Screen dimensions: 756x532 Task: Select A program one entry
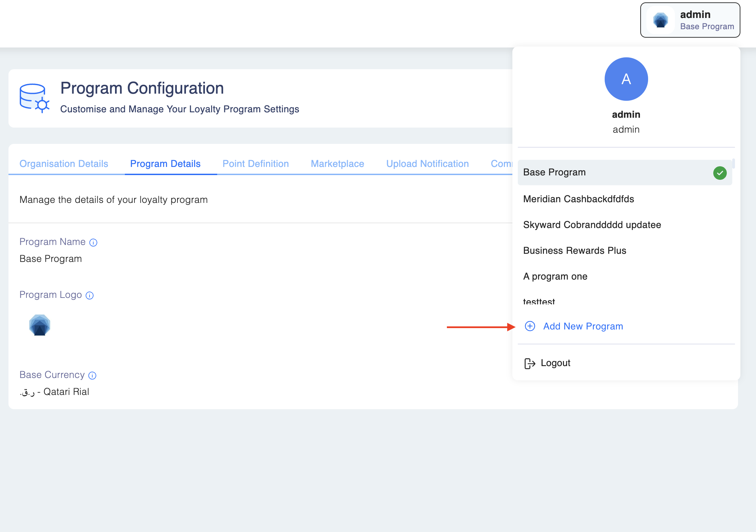(555, 277)
